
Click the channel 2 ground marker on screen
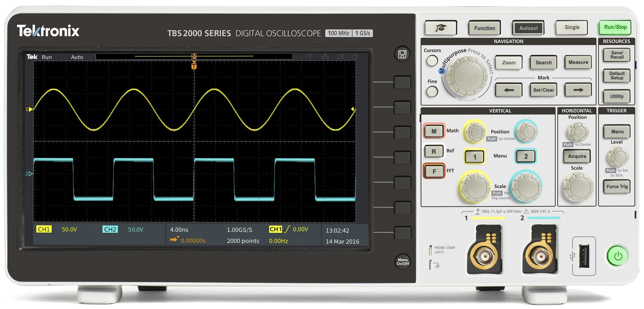pyautogui.click(x=29, y=174)
